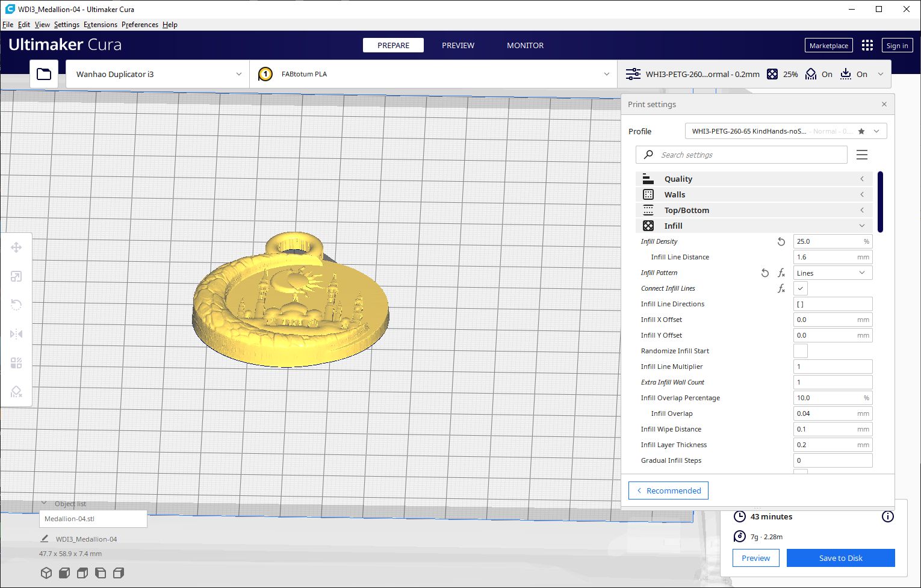Click the settings visibility hamburger menu icon
The image size is (921, 588).
862,155
